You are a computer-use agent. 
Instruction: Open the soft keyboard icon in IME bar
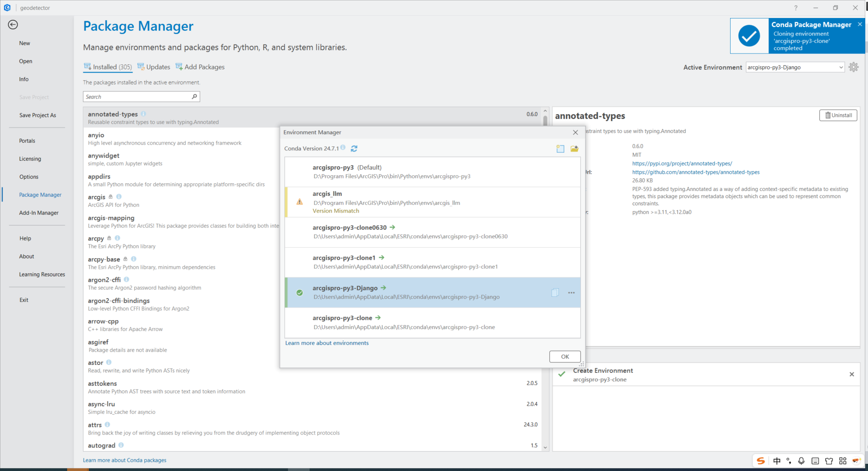pos(815,461)
